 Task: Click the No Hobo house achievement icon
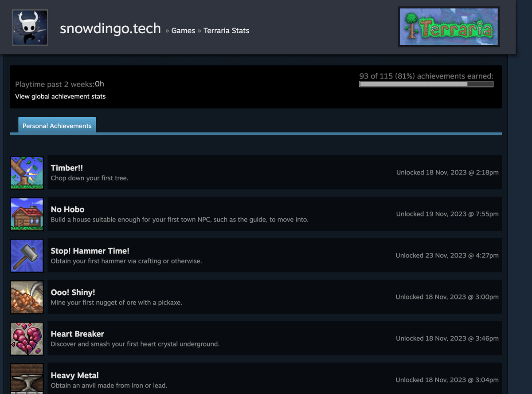[x=27, y=214]
